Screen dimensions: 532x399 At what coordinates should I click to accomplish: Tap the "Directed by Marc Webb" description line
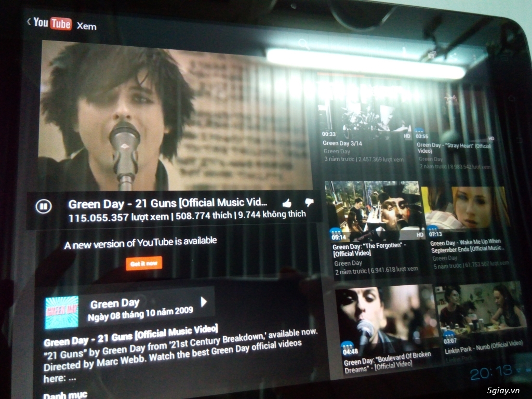point(172,356)
